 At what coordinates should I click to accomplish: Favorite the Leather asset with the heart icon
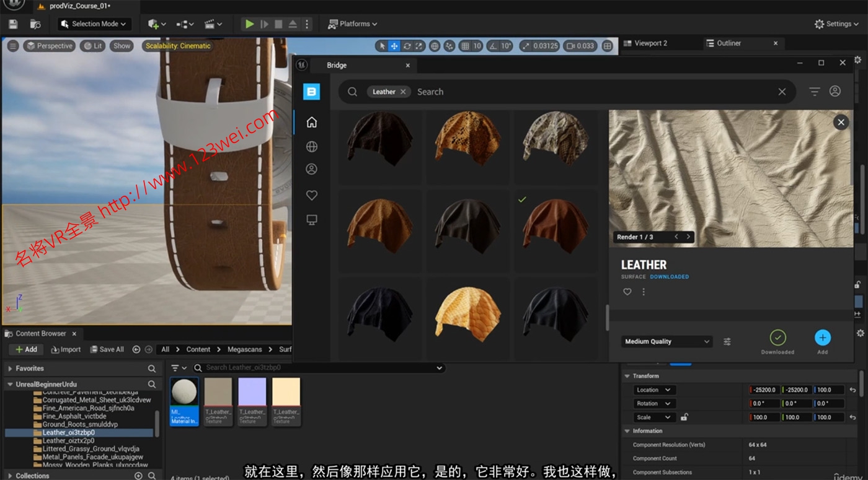point(627,291)
